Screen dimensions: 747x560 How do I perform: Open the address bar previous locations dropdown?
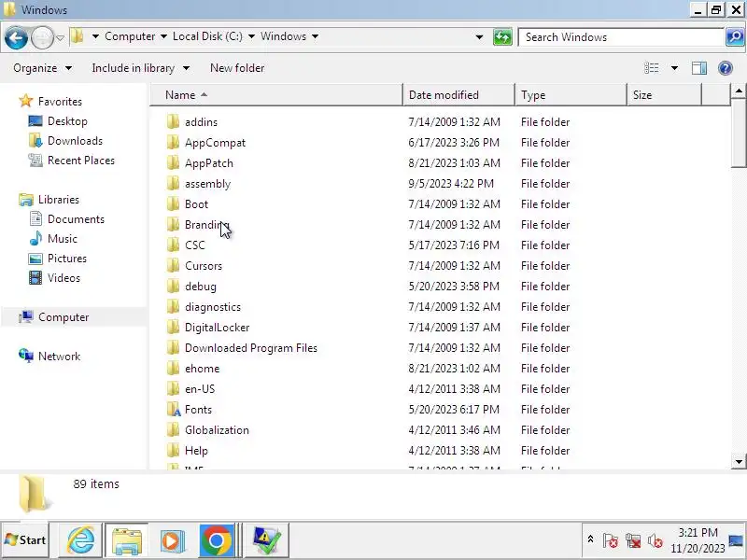[x=479, y=37]
